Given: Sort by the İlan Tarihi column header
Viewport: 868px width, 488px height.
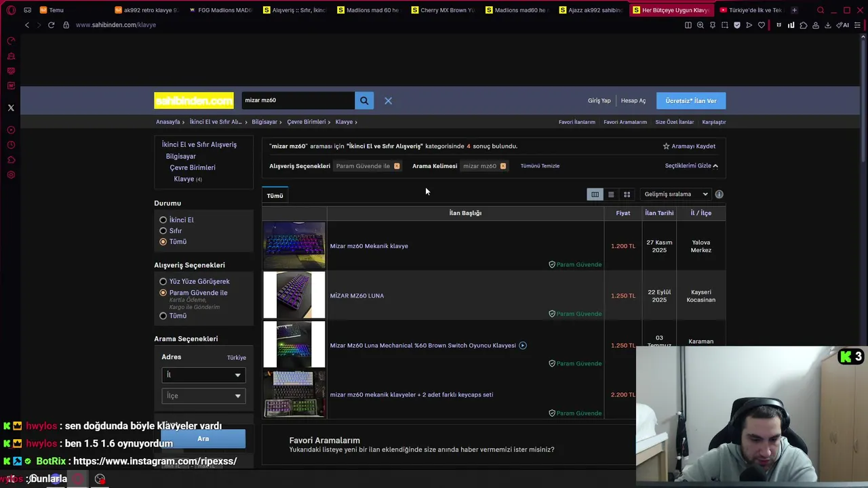Looking at the screenshot, I should tap(659, 213).
